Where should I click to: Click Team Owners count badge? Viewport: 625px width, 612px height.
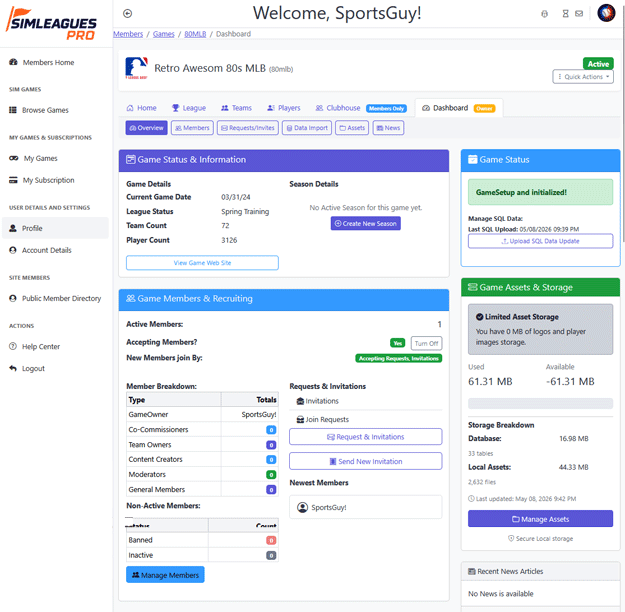pos(271,445)
